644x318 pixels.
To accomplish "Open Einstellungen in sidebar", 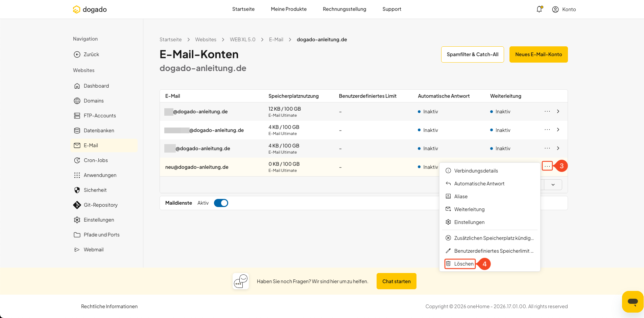I will coord(104,220).
